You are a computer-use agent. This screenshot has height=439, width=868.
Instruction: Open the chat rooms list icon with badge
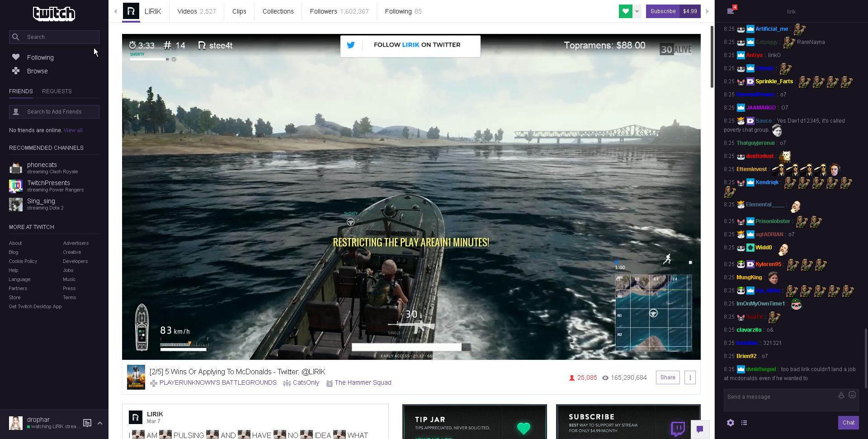point(731,11)
